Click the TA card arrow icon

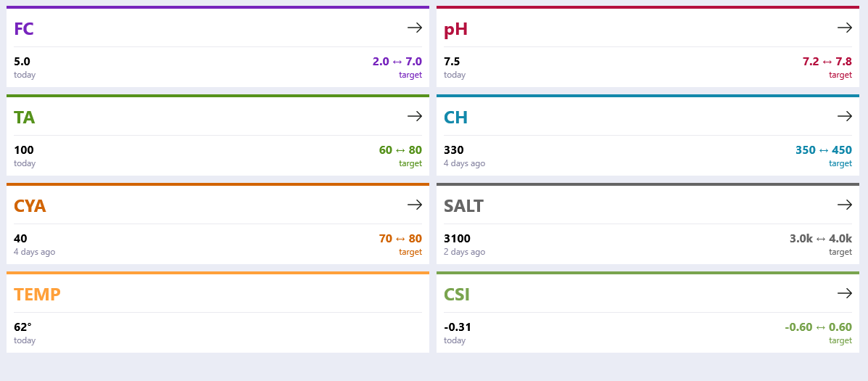pyautogui.click(x=415, y=116)
